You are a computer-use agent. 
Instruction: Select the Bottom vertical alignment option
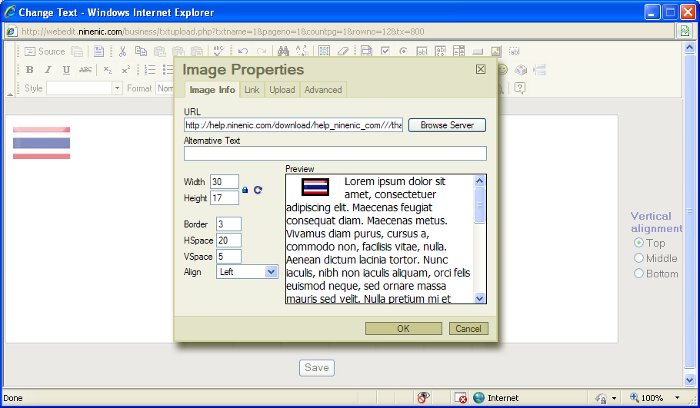pos(639,273)
